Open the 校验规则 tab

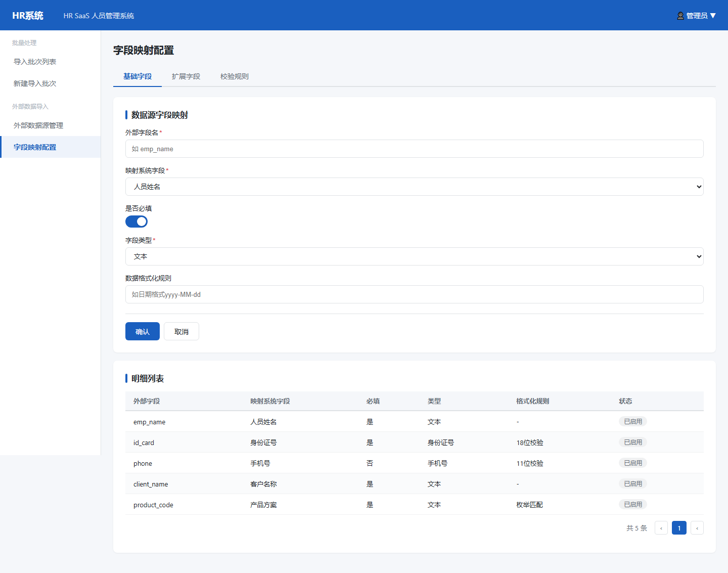pyautogui.click(x=235, y=76)
